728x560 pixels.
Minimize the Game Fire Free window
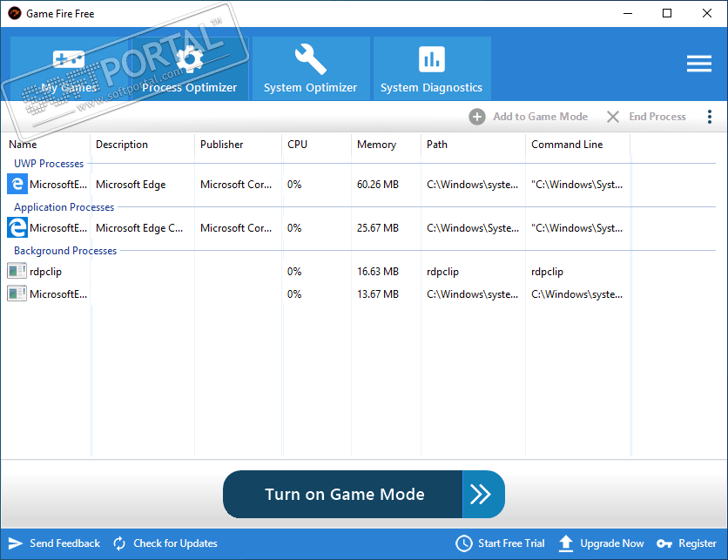tap(628, 13)
